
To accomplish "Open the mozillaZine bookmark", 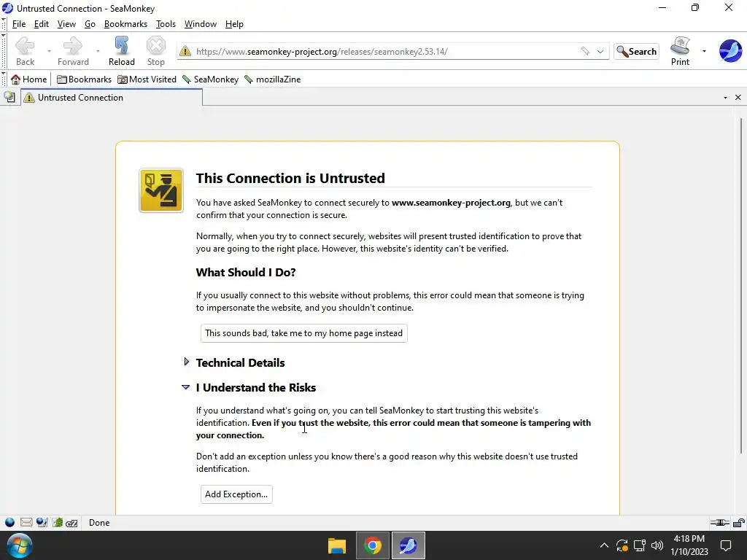I will [x=273, y=79].
